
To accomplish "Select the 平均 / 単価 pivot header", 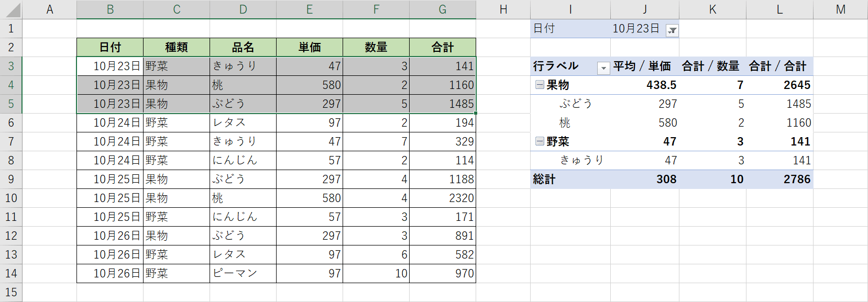I will coord(642,66).
